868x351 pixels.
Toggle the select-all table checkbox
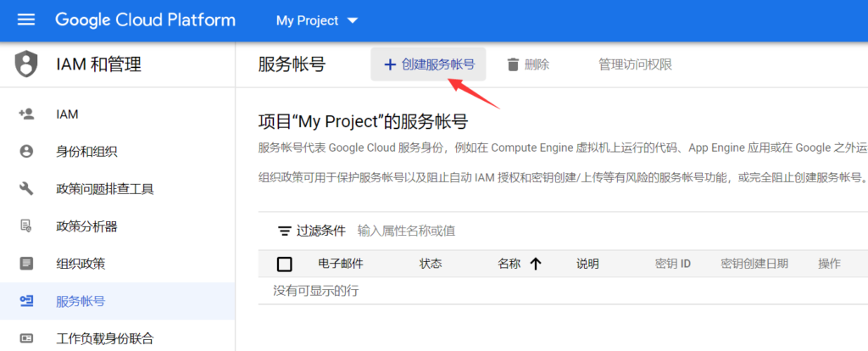point(285,264)
